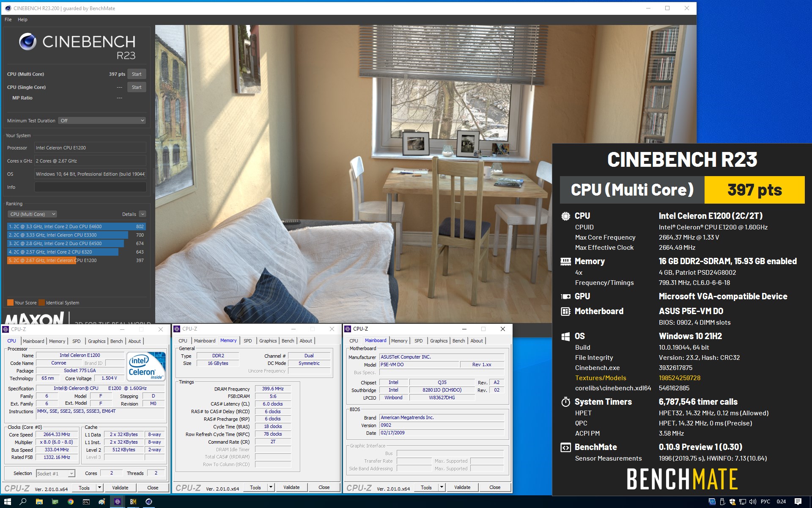Start the CPU (Multi Core) test
Image resolution: width=812 pixels, height=508 pixels.
tap(137, 74)
